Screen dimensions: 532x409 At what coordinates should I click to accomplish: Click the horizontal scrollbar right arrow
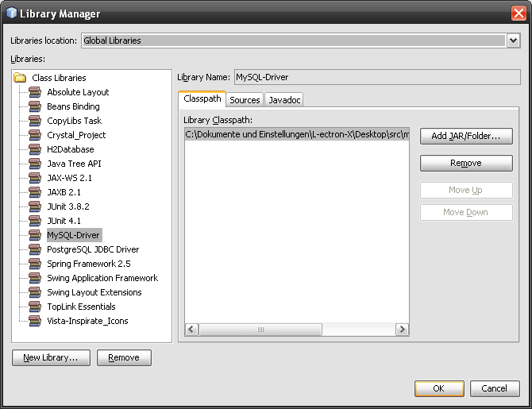pyautogui.click(x=403, y=330)
